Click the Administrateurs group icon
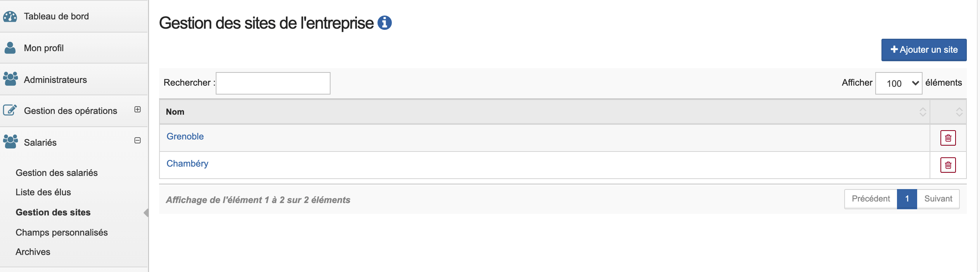 (x=10, y=79)
